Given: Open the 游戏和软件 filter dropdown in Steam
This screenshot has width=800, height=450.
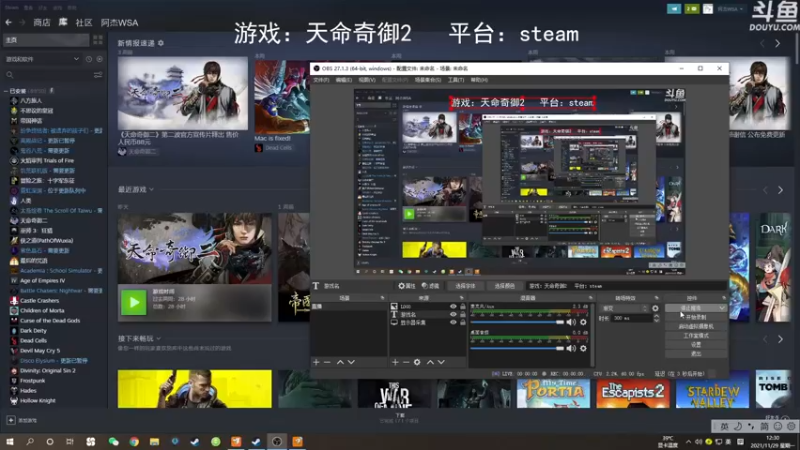Looking at the screenshot, I should [42, 59].
